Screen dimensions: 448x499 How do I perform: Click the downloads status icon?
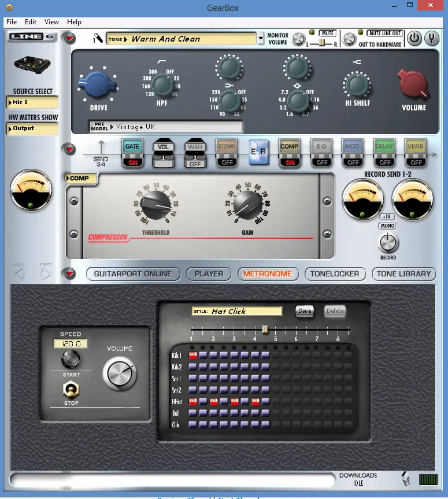[405, 479]
